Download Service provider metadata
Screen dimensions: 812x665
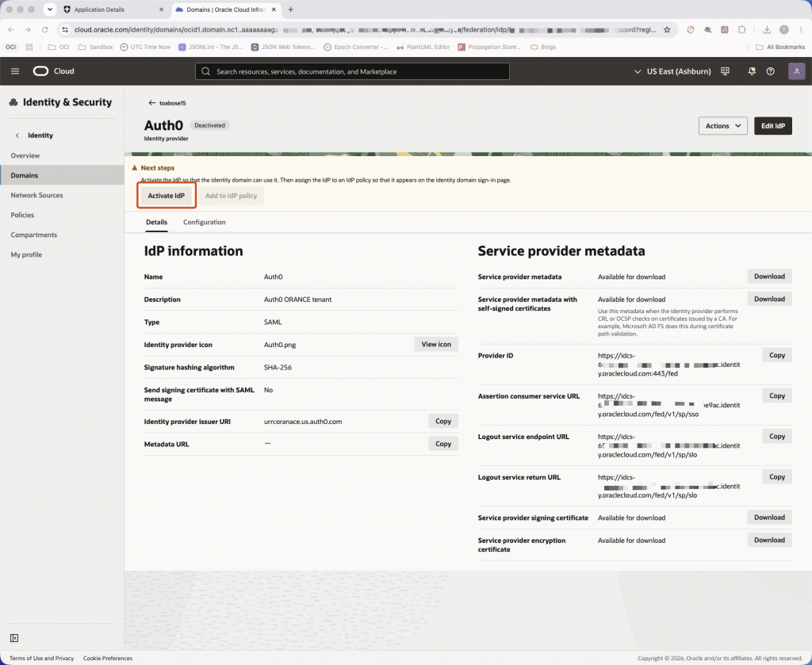769,277
